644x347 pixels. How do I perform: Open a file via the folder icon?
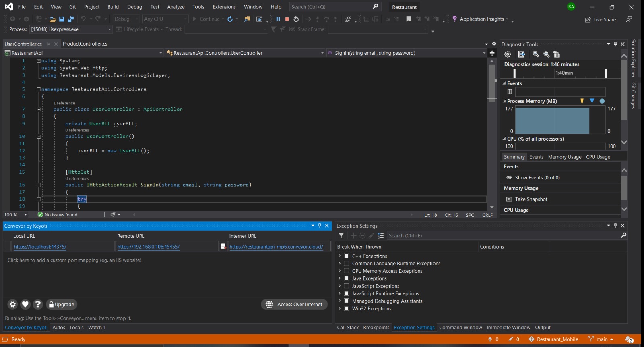[x=52, y=19]
